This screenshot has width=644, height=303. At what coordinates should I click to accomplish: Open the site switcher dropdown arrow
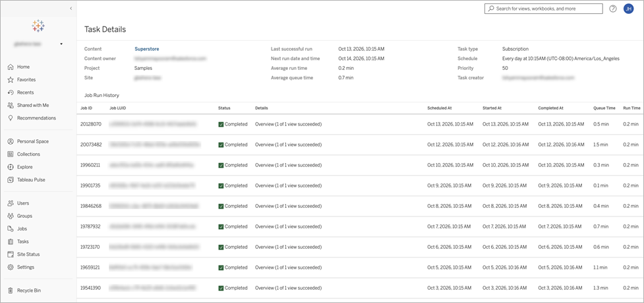pyautogui.click(x=61, y=44)
